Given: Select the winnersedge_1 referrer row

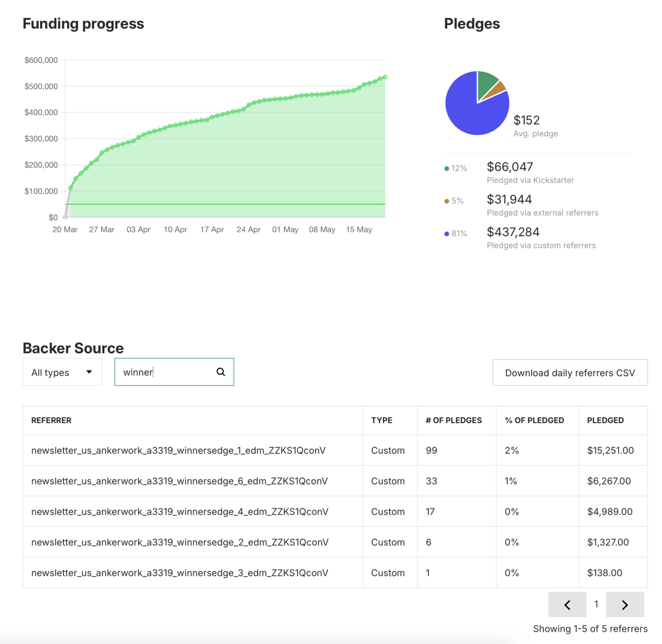Looking at the screenshot, I should click(178, 450).
